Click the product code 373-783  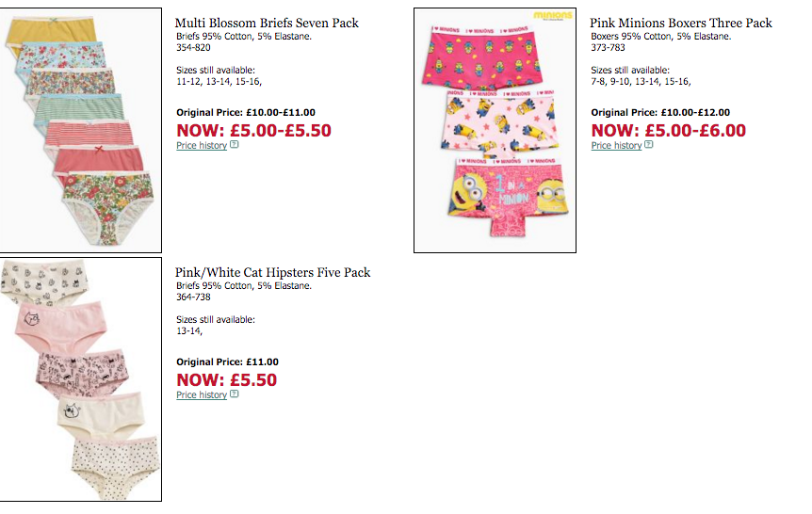608,47
